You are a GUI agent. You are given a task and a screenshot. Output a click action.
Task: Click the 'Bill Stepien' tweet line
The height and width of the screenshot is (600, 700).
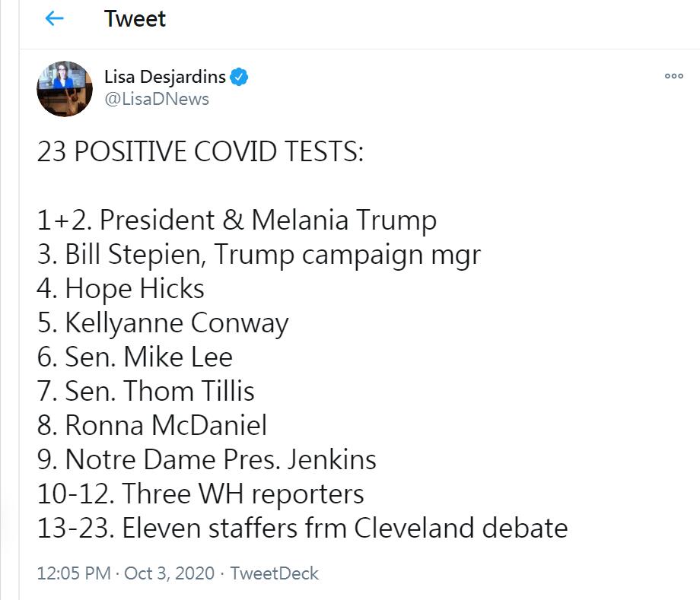[259, 255]
